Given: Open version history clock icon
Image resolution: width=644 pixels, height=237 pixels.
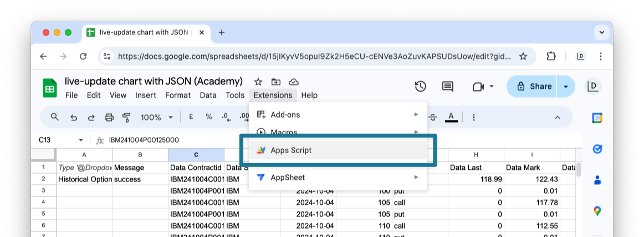Looking at the screenshot, I should [x=421, y=87].
